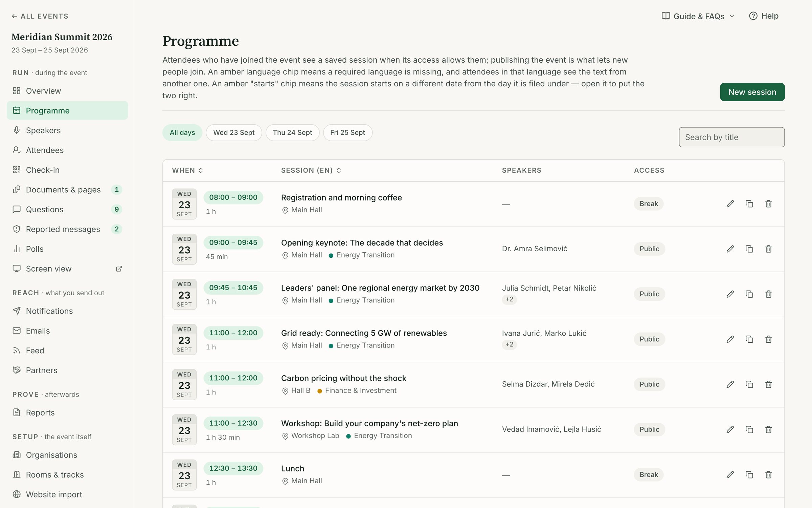Click the Help question mark icon
This screenshot has width=812, height=508.
click(753, 16)
